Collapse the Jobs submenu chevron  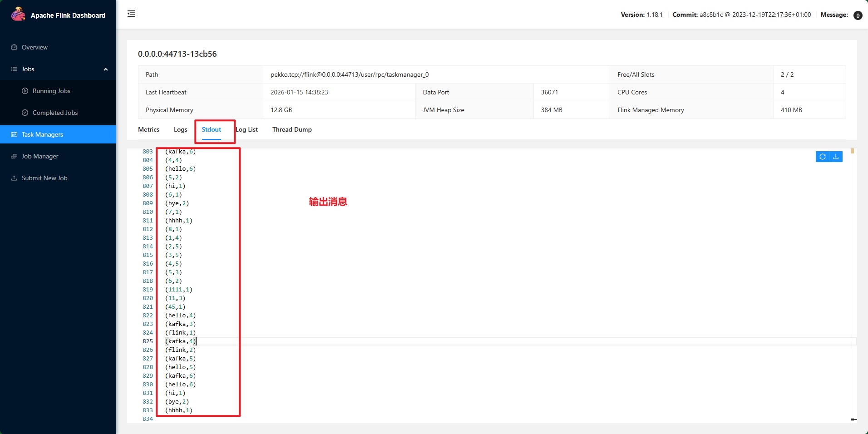[x=106, y=69]
